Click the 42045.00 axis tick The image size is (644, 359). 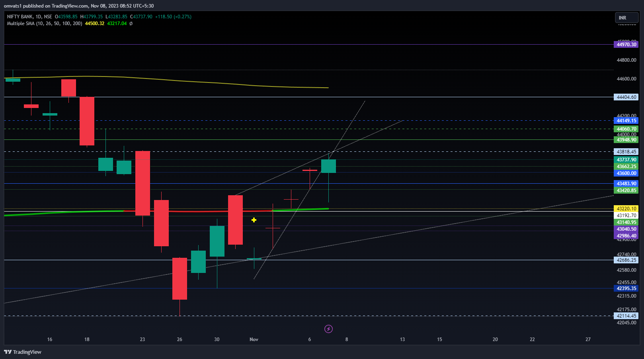[x=626, y=323]
